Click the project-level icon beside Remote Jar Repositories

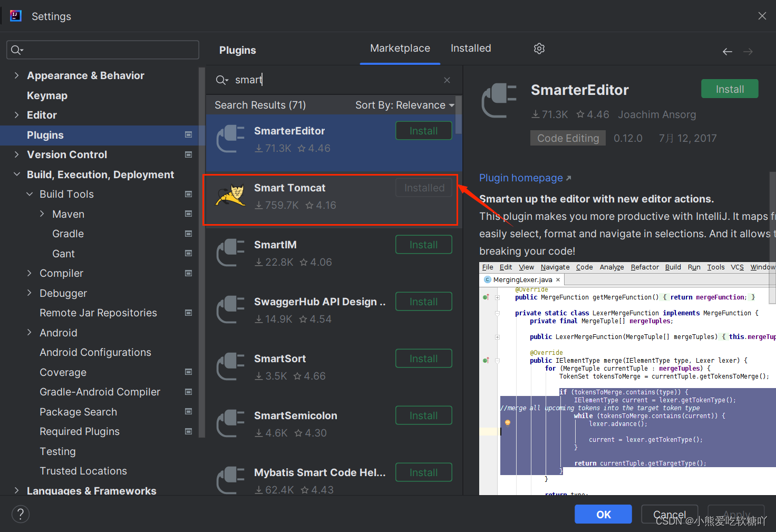[188, 313]
